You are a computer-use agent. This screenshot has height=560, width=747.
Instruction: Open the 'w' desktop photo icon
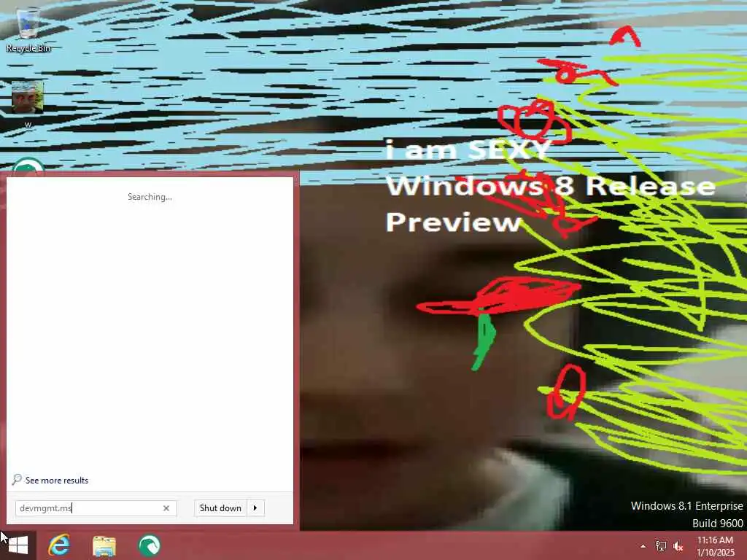(28, 104)
